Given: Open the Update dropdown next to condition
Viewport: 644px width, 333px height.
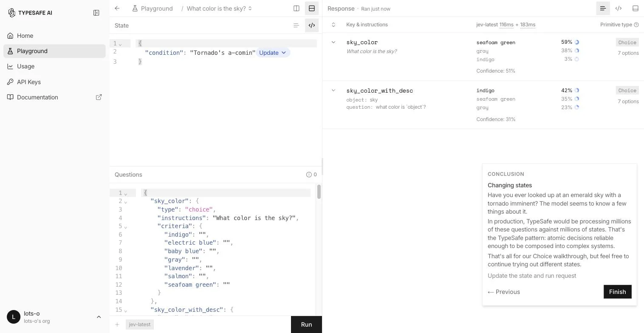Looking at the screenshot, I should 273,53.
